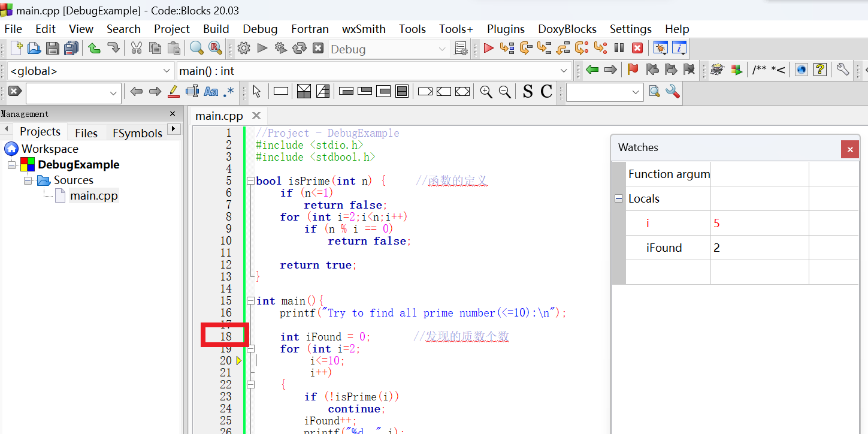Toggle search in selected text only
The height and width of the screenshot is (434, 868).
(x=192, y=92)
